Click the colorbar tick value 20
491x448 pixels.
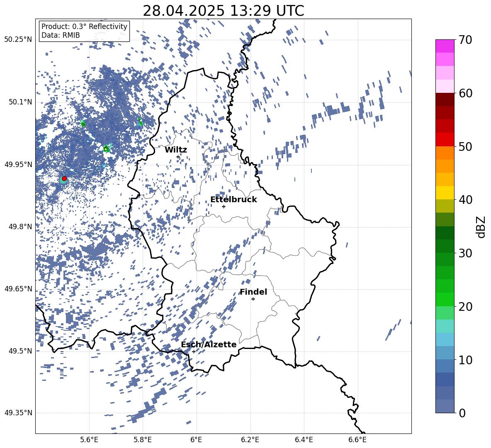(x=465, y=306)
